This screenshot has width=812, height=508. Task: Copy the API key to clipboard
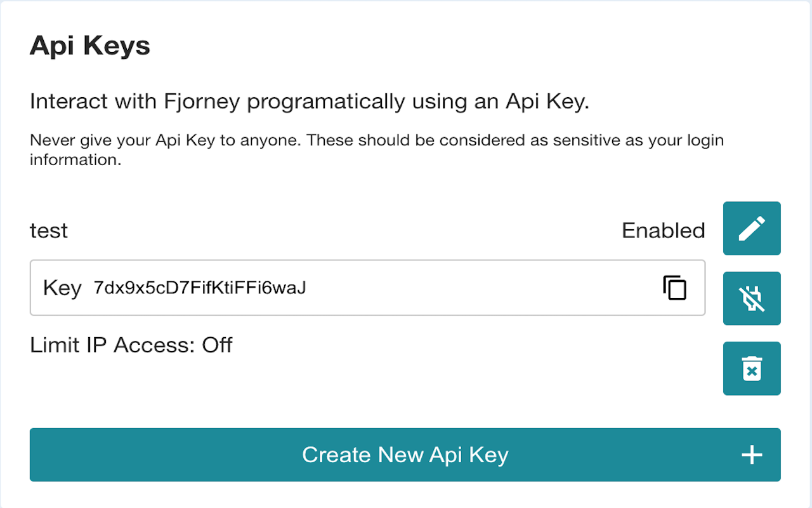point(675,288)
